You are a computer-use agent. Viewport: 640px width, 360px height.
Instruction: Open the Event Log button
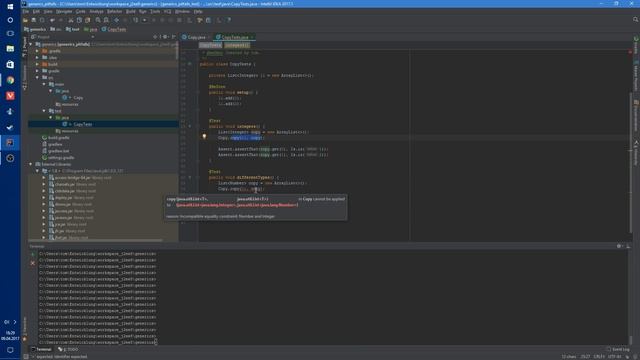618,349
